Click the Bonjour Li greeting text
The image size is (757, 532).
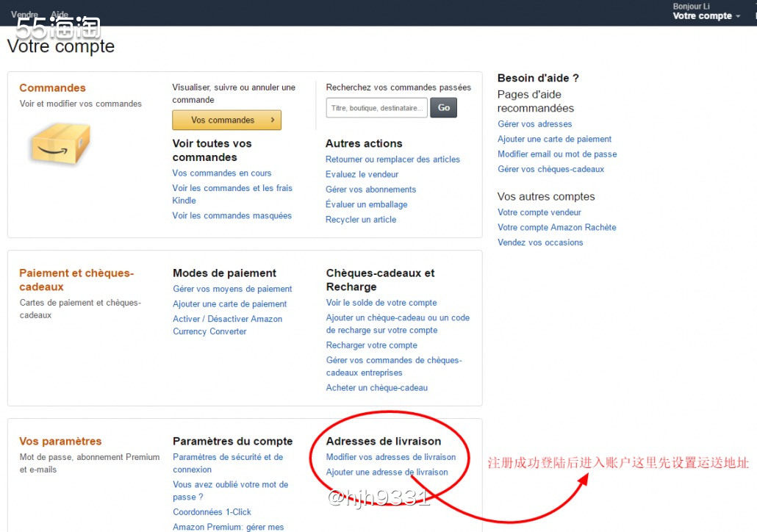(x=691, y=7)
